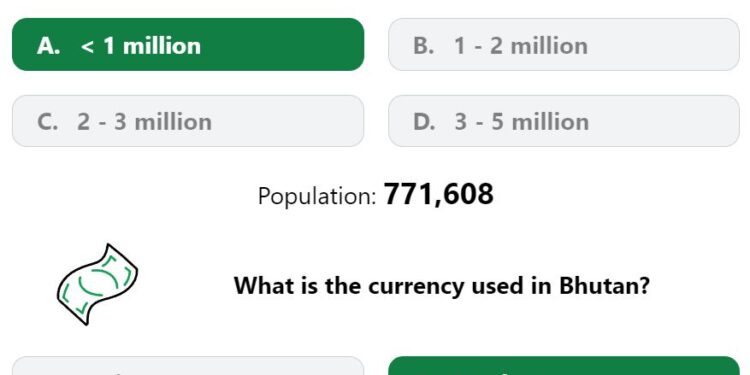Click the banknote currency icon
The width and height of the screenshot is (750, 375).
click(97, 285)
